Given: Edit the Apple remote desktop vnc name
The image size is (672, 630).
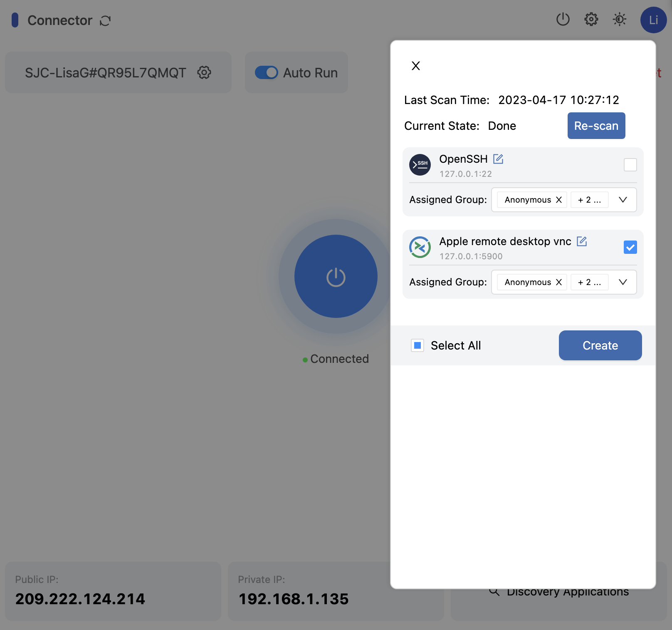Looking at the screenshot, I should [x=582, y=241].
